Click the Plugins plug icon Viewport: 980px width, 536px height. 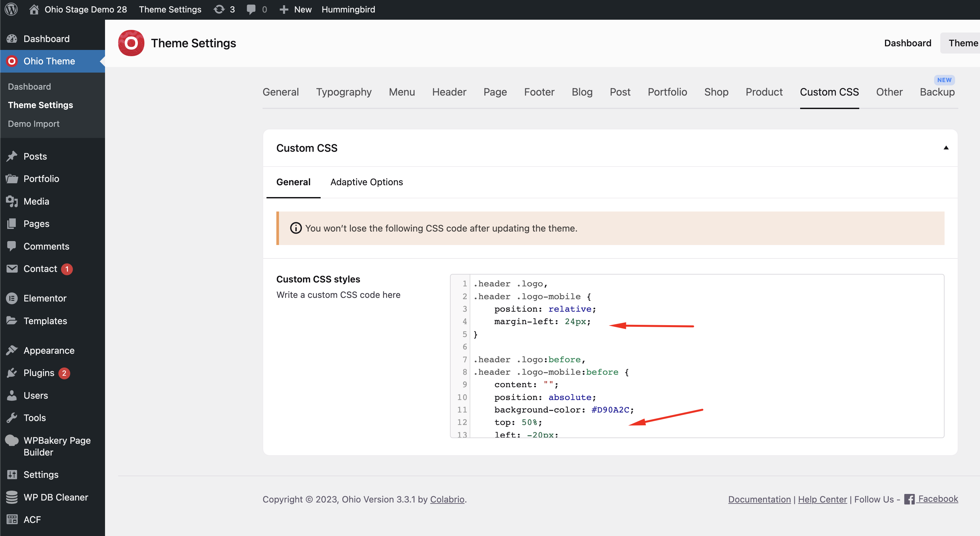point(12,373)
